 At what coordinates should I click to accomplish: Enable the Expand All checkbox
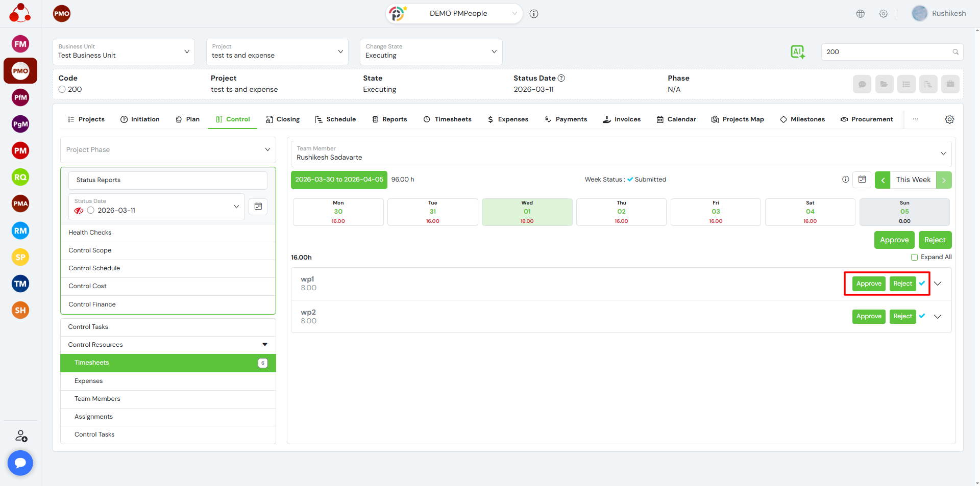tap(914, 258)
